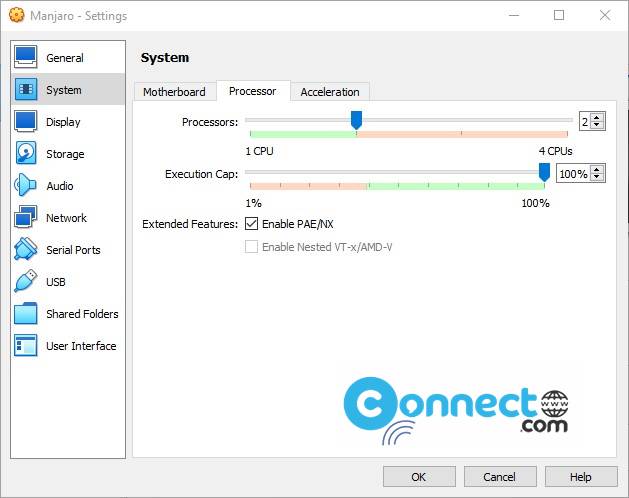Select the Network adapter icon
Screen dimensions: 629x498
[x=26, y=218]
